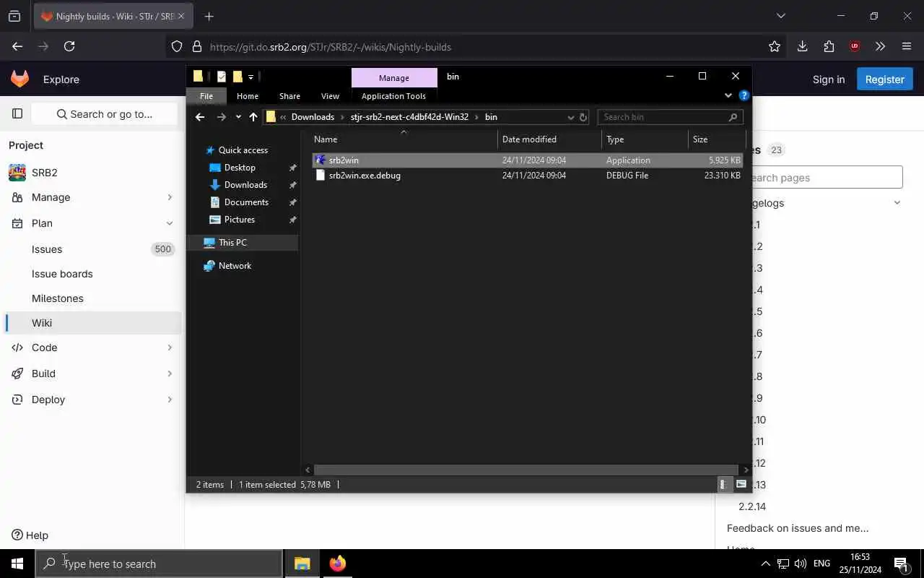
Task: Switch to the Share ribbon tab
Action: click(x=289, y=96)
